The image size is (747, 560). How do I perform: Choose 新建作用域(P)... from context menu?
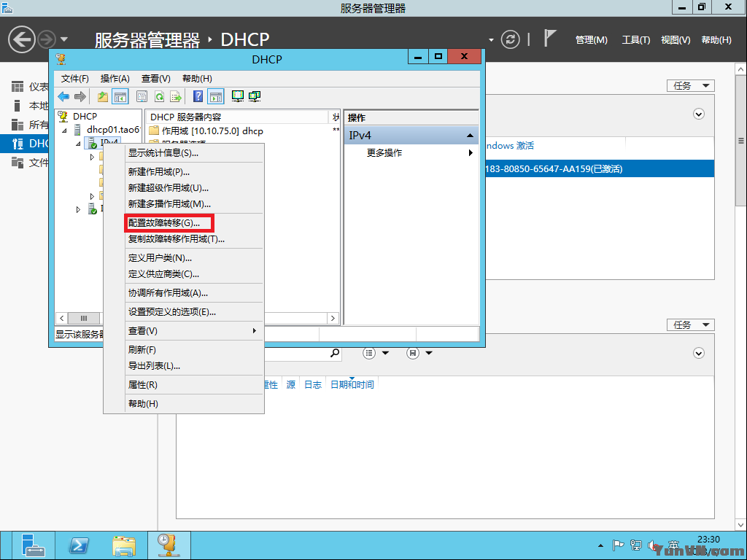click(184, 172)
